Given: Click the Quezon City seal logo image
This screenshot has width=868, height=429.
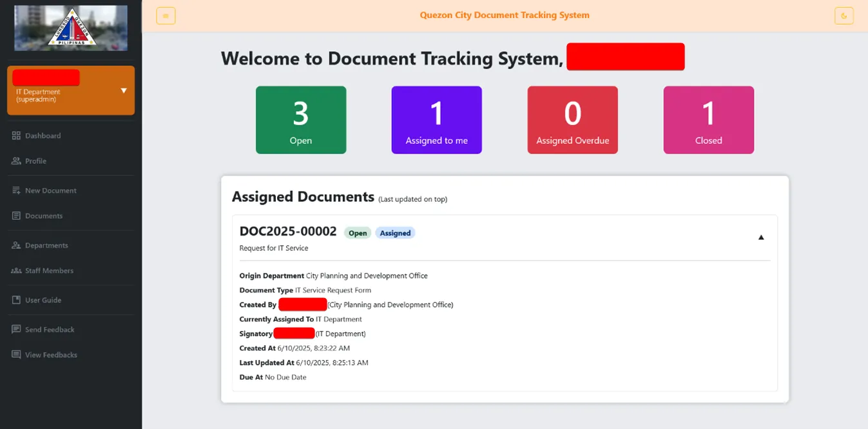Looking at the screenshot, I should click(x=71, y=28).
